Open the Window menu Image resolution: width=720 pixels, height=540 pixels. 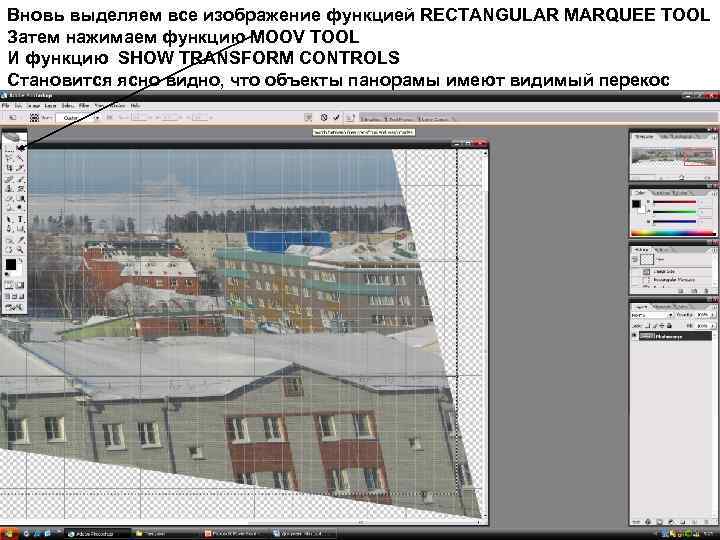118,106
